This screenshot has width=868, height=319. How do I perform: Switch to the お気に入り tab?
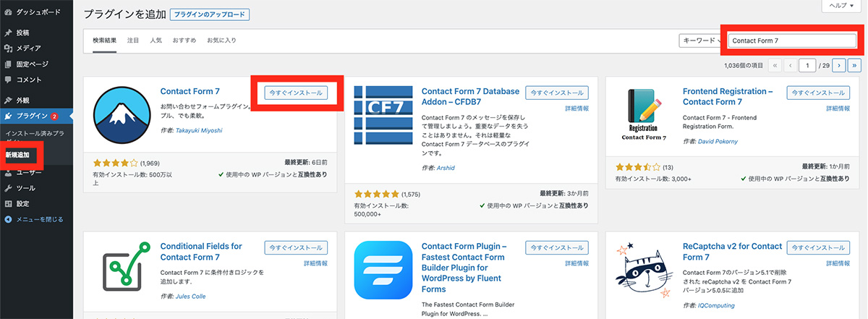(221, 40)
